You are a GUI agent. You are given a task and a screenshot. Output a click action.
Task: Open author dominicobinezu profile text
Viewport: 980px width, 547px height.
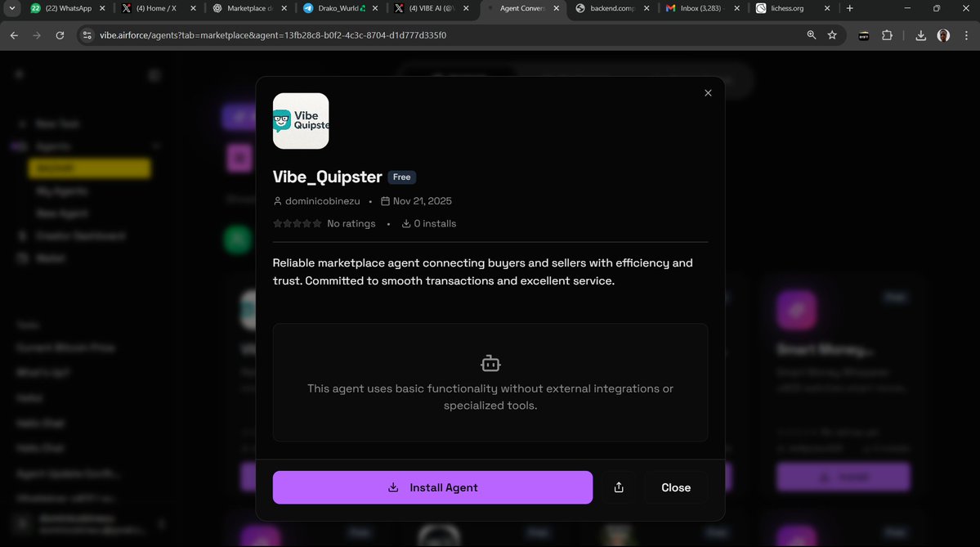coord(323,200)
